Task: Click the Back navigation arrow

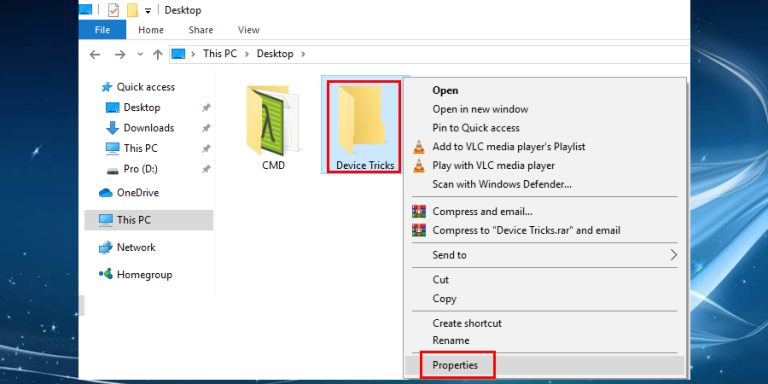Action: click(95, 54)
